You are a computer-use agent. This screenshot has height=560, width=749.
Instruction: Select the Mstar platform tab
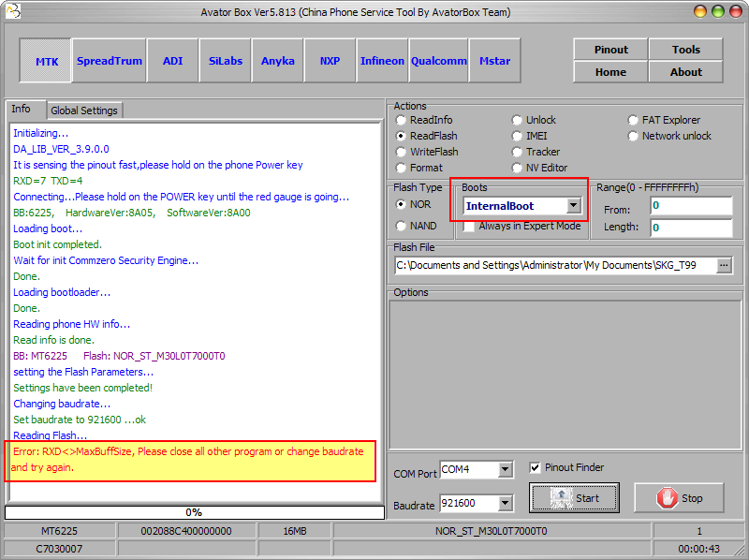(x=495, y=61)
